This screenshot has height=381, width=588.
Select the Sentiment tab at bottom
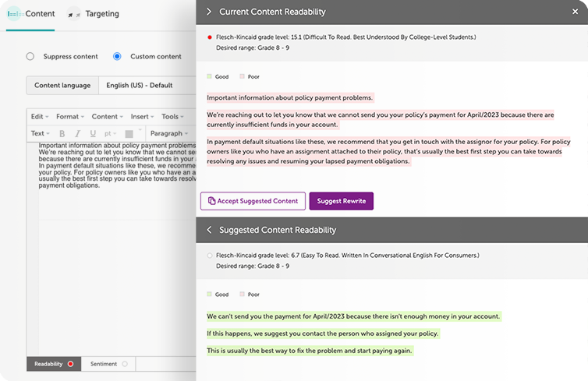click(x=108, y=364)
